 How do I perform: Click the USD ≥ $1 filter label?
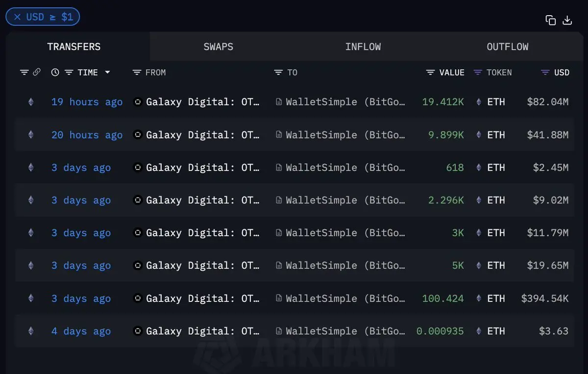point(49,17)
